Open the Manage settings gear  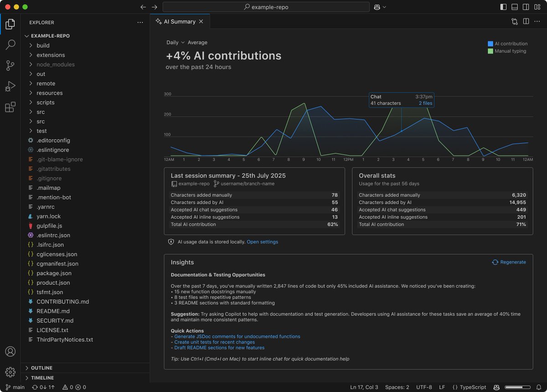(x=10, y=371)
